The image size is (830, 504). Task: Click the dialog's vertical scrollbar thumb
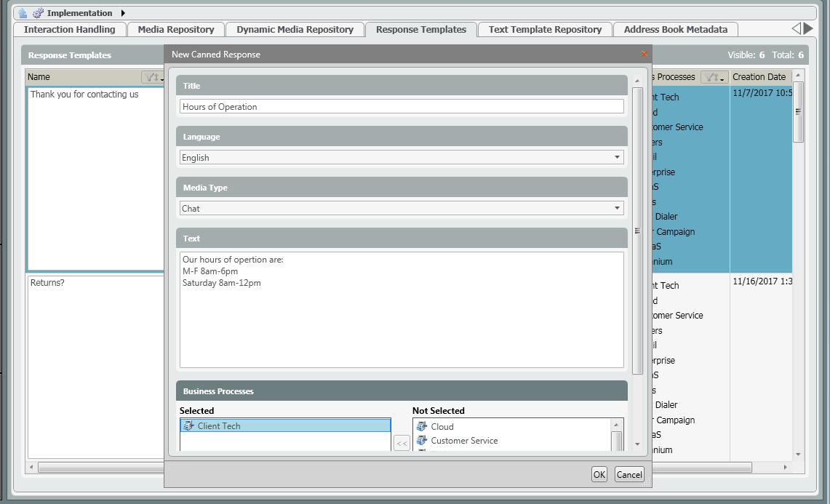coord(637,231)
